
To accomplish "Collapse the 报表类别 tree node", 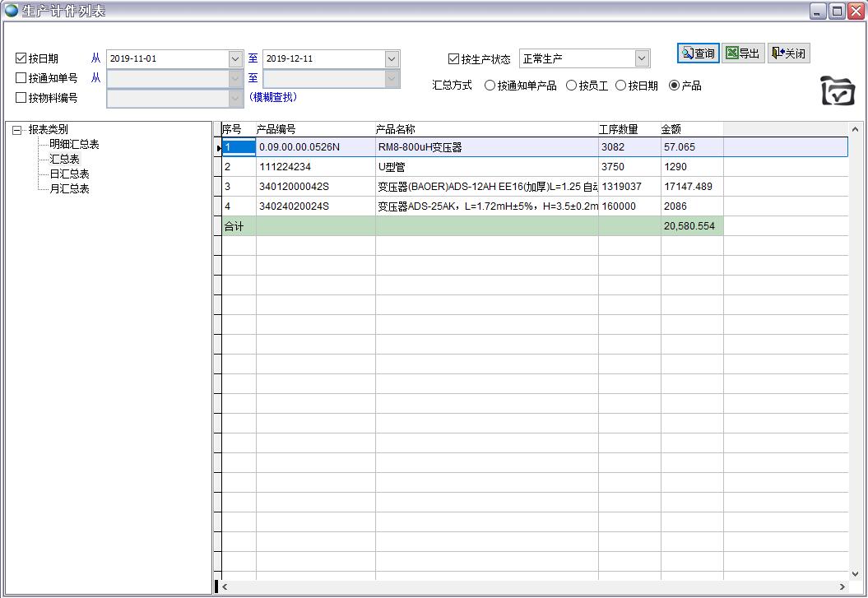I will (17, 130).
